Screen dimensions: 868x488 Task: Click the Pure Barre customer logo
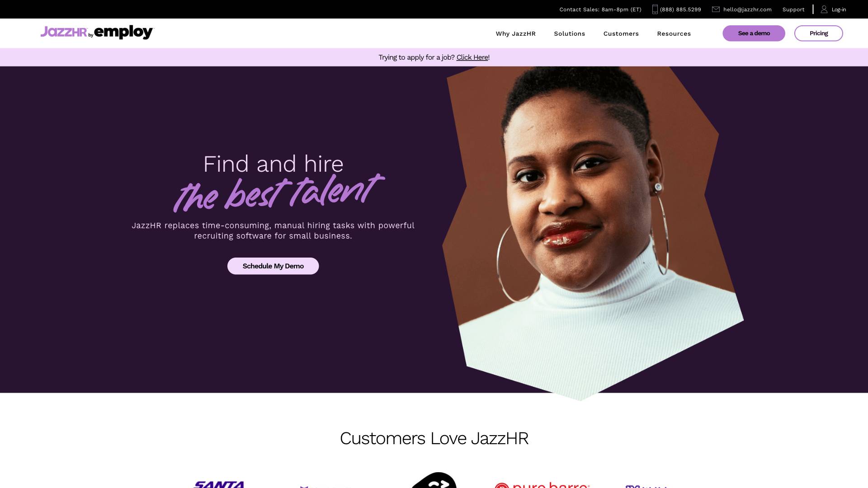point(542,484)
